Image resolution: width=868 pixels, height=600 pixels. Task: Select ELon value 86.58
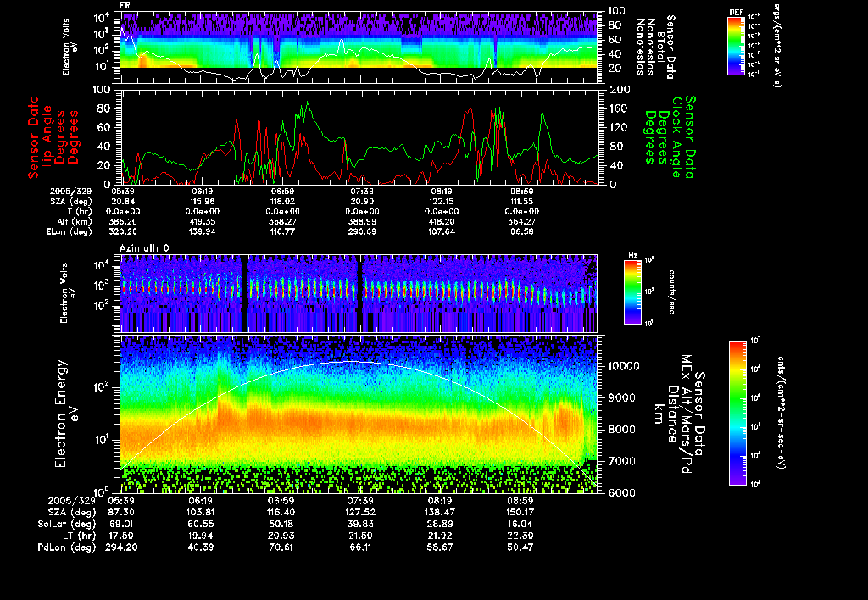click(521, 232)
